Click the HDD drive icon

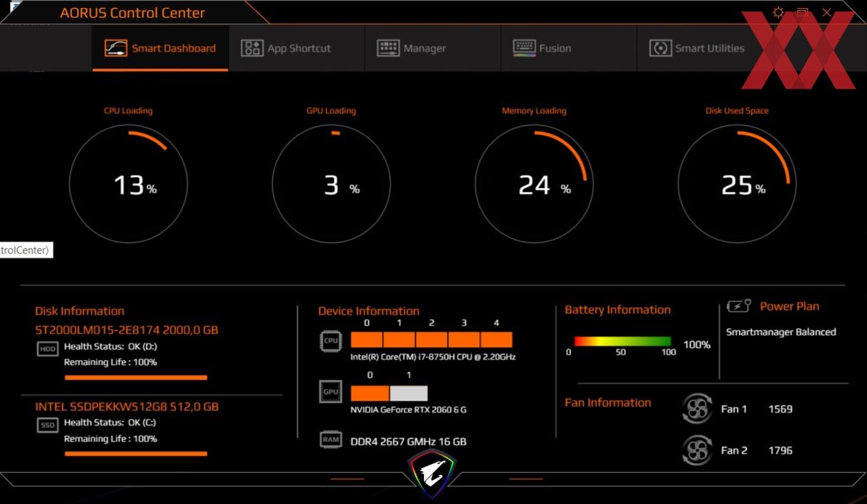(48, 349)
